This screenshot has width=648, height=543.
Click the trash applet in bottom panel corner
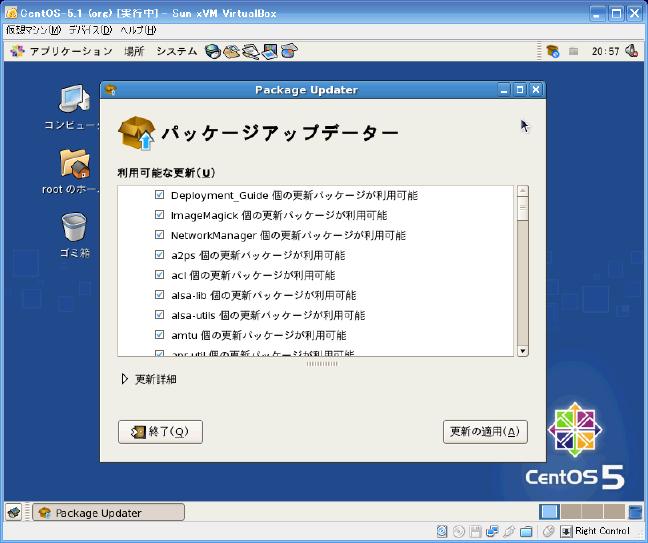point(635,512)
